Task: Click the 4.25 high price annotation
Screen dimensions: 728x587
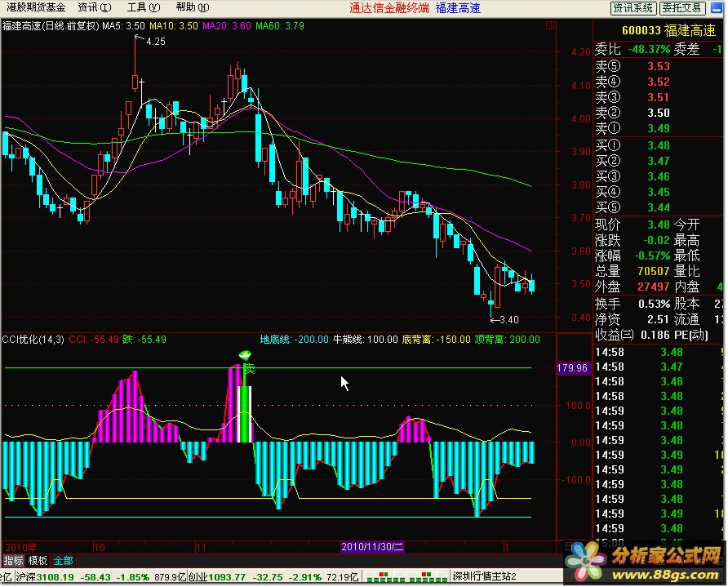Action: click(156, 42)
